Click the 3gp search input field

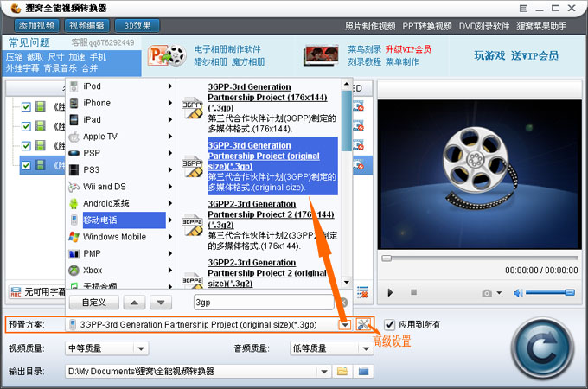coord(264,302)
